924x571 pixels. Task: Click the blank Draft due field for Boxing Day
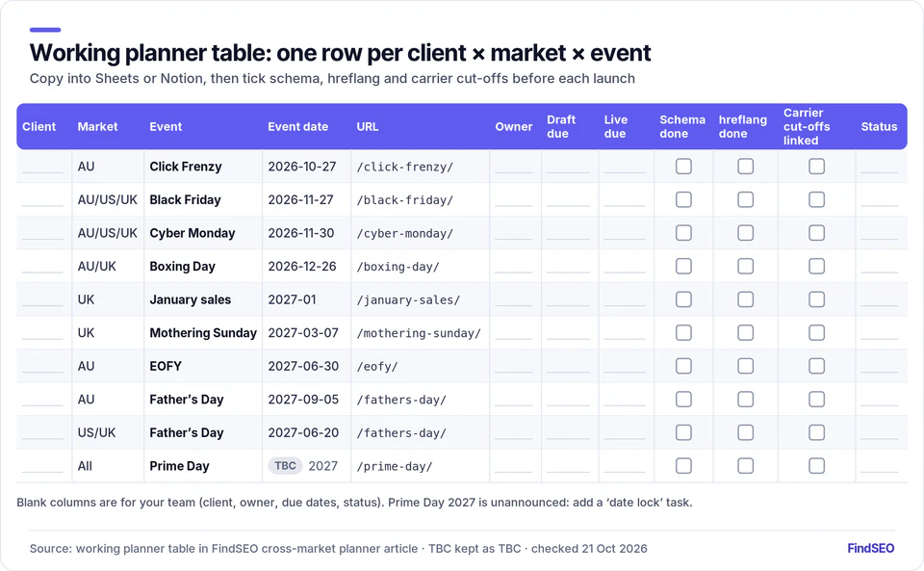click(x=568, y=267)
